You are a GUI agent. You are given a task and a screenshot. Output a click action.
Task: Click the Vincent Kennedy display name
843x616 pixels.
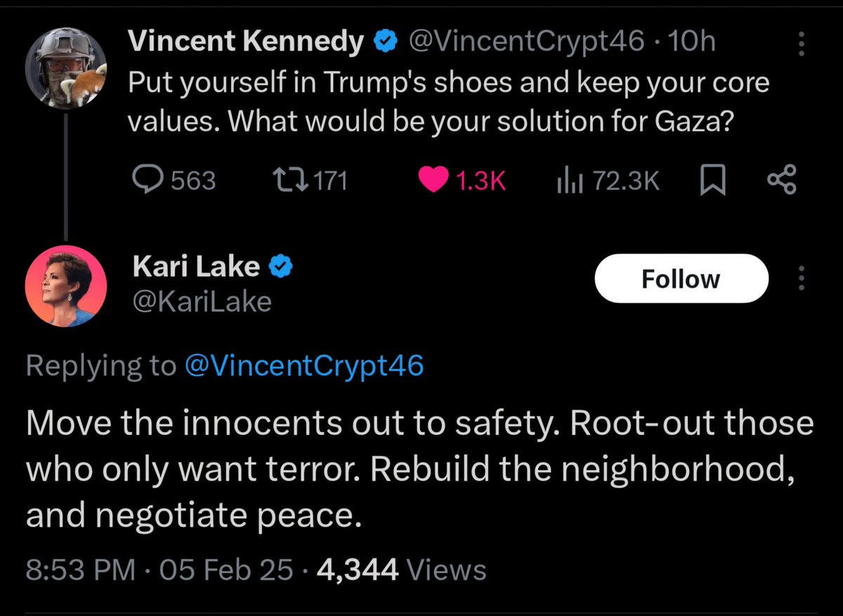coord(245,44)
